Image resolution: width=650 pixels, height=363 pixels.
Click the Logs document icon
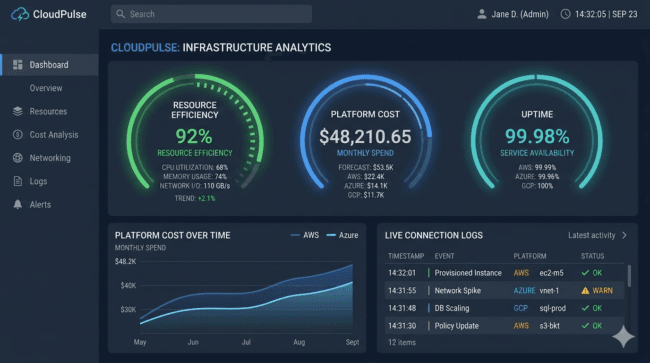point(17,181)
